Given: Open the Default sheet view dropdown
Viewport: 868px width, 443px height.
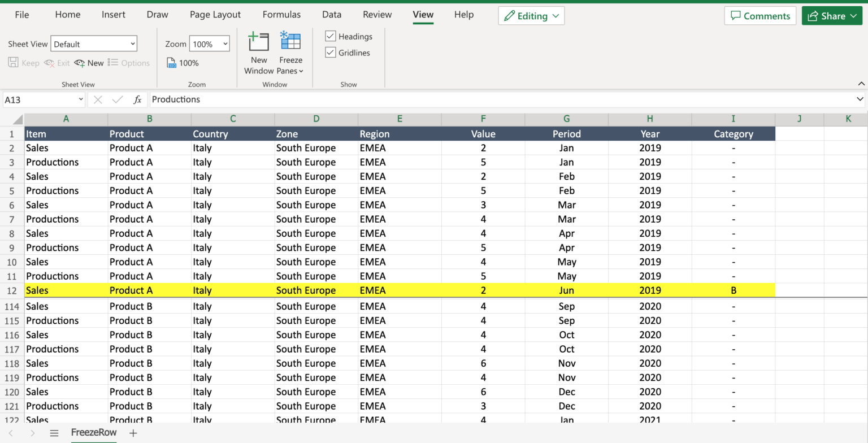Looking at the screenshot, I should [x=94, y=43].
